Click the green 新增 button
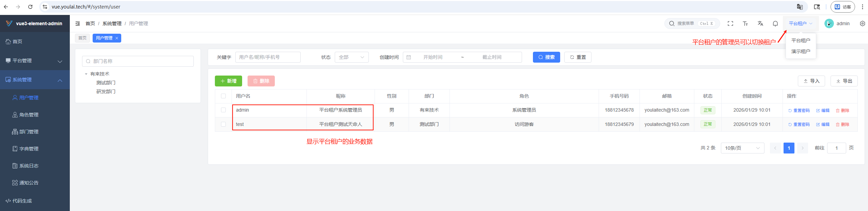Viewport: 868px width, 211px height. point(228,81)
